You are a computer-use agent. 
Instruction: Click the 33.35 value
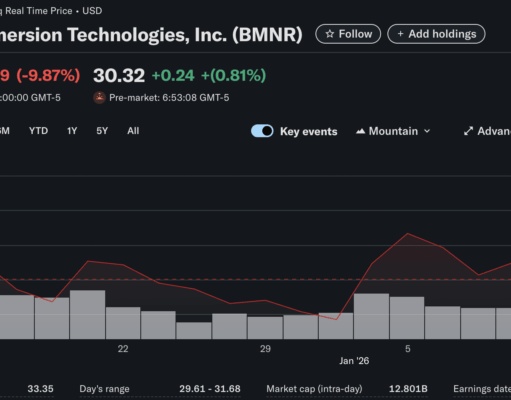click(40, 389)
